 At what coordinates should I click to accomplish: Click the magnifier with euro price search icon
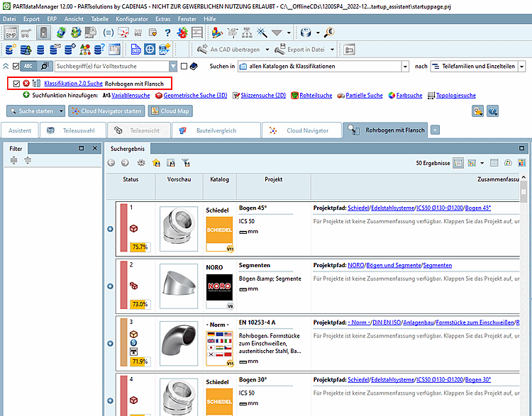pos(329,33)
